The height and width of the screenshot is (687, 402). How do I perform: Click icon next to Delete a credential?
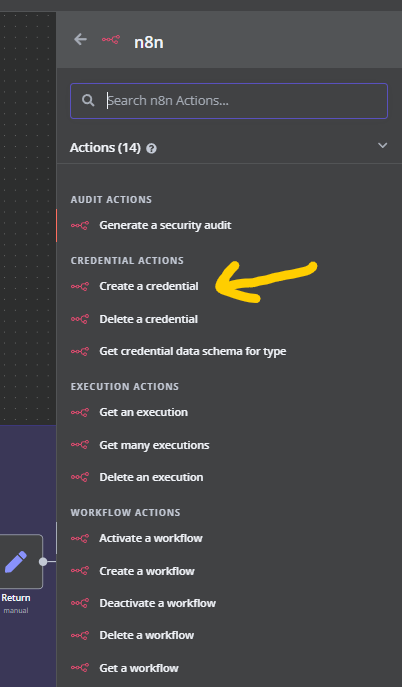click(x=80, y=319)
